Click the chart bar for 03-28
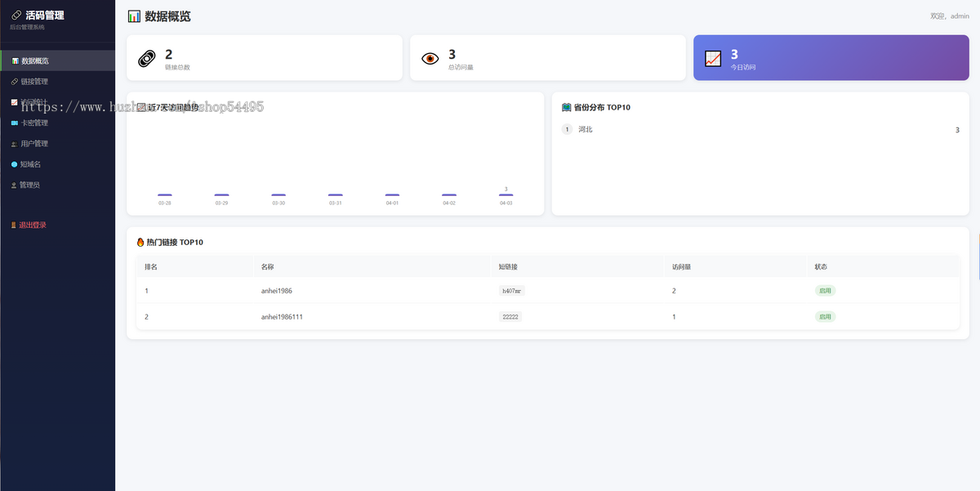980x491 pixels. (165, 194)
